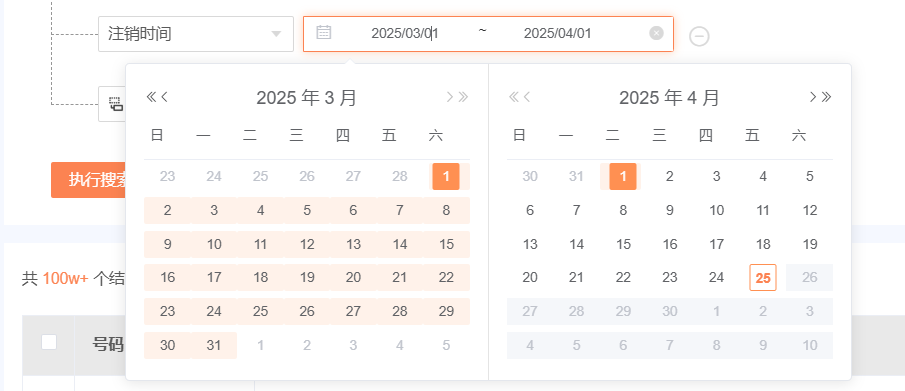Select March 18 in the calendar
This screenshot has width=905, height=391.
click(x=260, y=278)
